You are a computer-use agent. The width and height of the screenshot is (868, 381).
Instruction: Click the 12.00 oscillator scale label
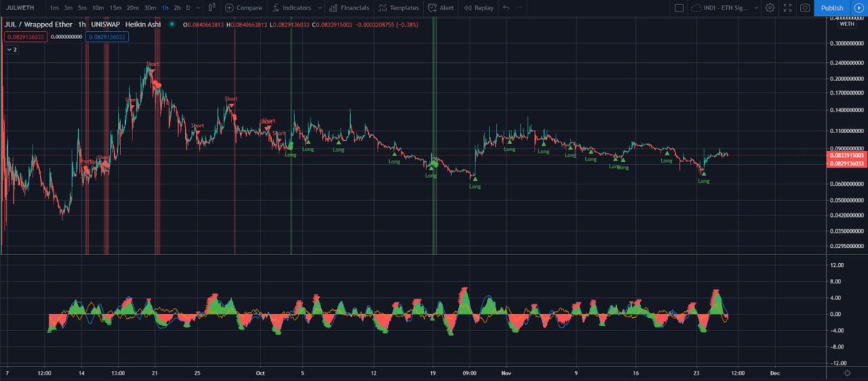click(837, 265)
